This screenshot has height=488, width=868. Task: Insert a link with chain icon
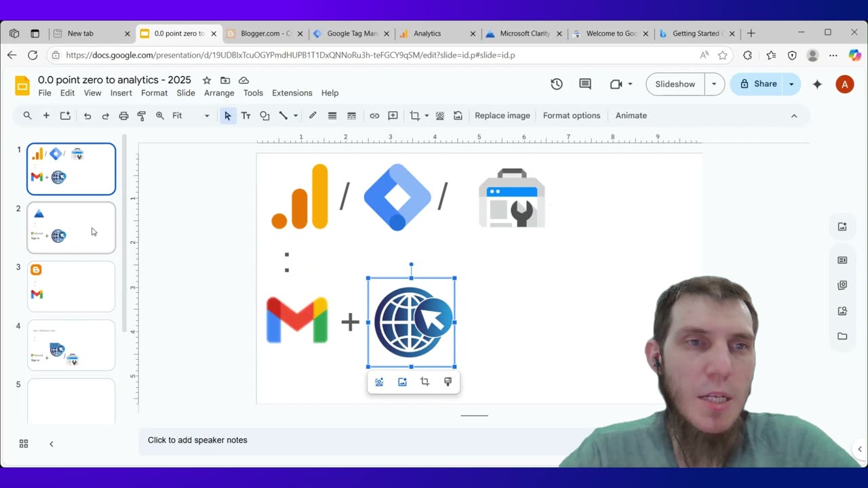[374, 116]
